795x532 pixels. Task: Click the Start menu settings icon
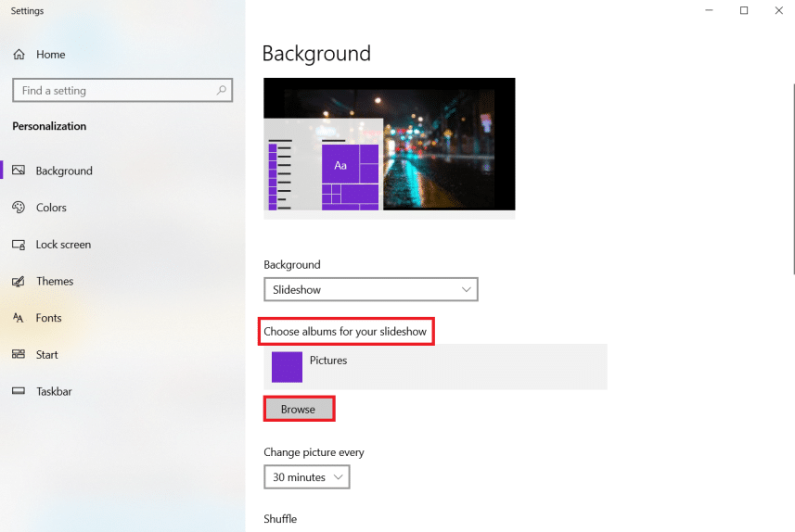tap(19, 354)
